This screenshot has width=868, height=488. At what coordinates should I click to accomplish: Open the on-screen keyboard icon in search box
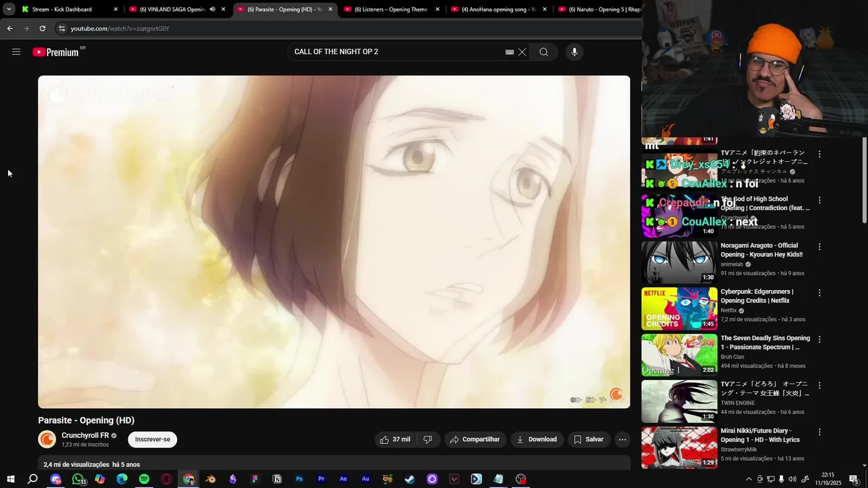[509, 52]
